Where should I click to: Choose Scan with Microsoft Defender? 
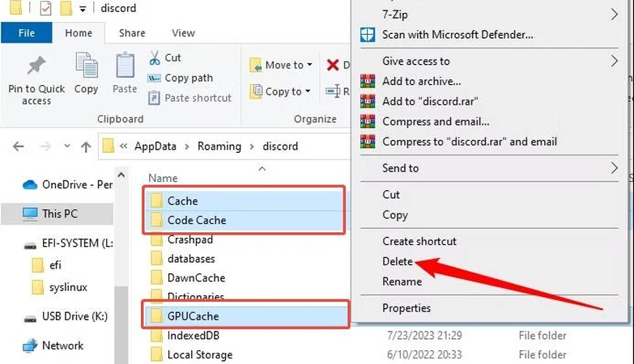pos(489,35)
